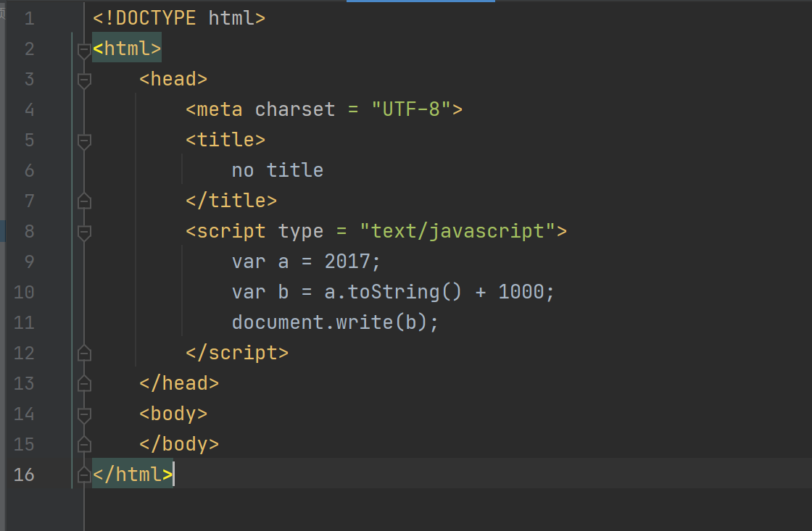Click fold end marker at closing html tag
Viewport: 812px width, 531px height.
click(x=84, y=474)
